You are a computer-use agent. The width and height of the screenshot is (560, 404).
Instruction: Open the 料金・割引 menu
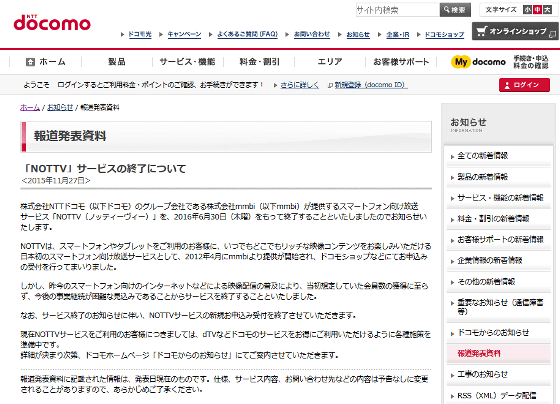pos(259,62)
